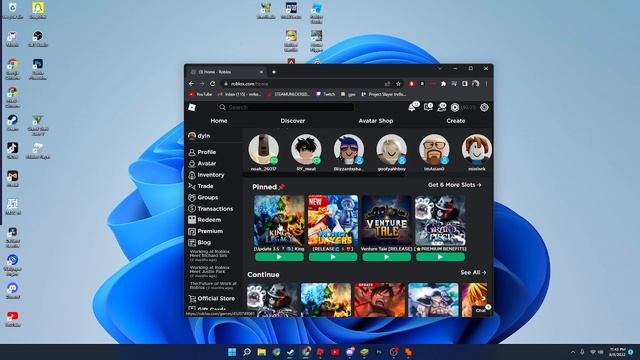Image resolution: width=640 pixels, height=360 pixels.
Task: Open the bearded glasses friend avatar
Action: (x=434, y=150)
